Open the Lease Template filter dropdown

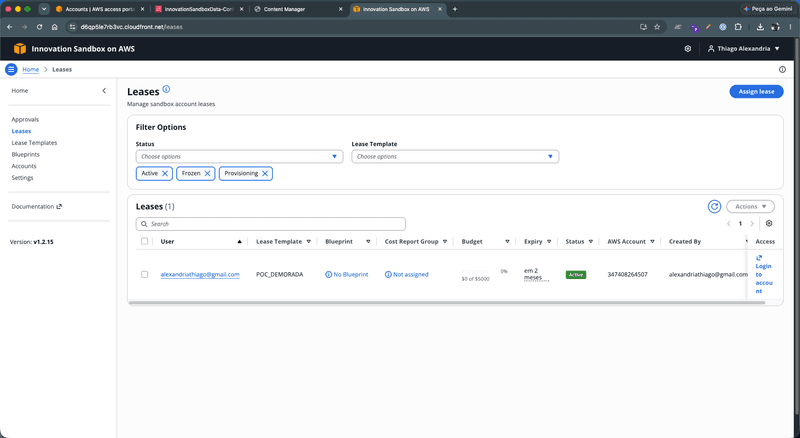coord(455,157)
